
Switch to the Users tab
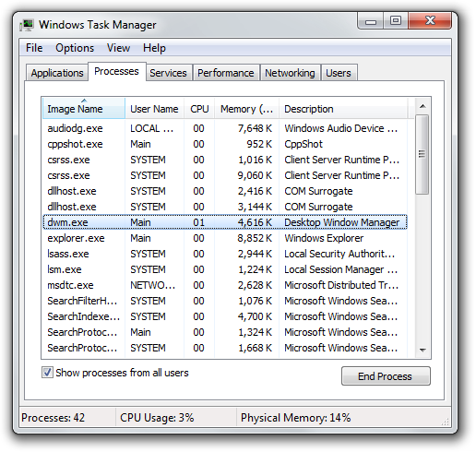(x=339, y=73)
